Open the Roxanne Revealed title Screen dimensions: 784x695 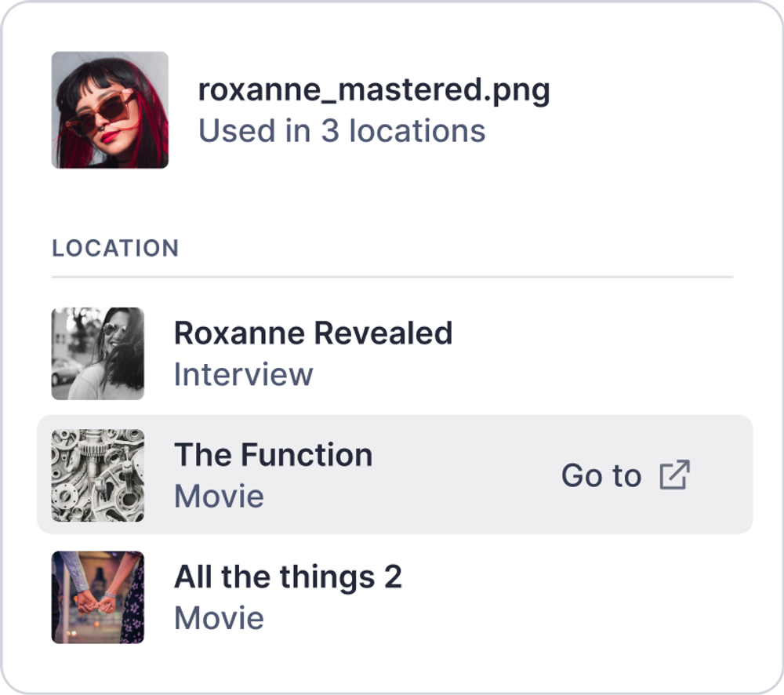pyautogui.click(x=313, y=333)
